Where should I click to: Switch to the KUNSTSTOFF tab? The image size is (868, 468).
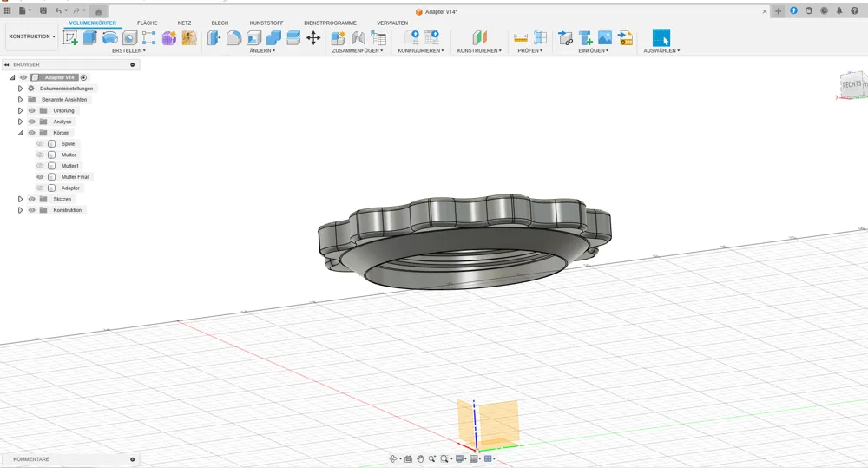[x=266, y=23]
